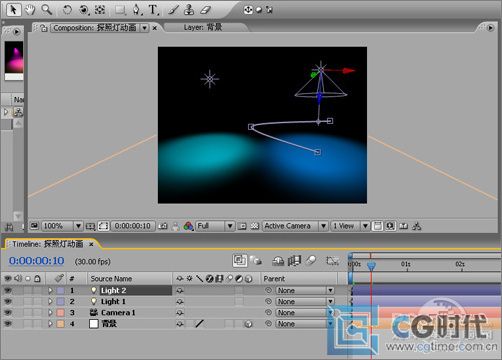502x360 pixels.
Task: Select the Pen tool
Action: click(136, 10)
